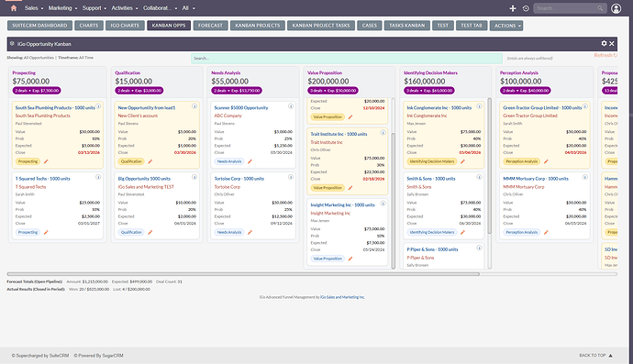
Task: Expand the Collaboration menu
Action: [160, 8]
